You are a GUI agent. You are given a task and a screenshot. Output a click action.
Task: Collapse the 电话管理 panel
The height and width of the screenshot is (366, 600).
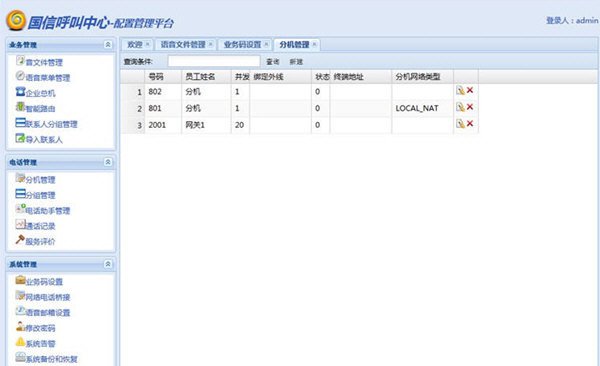108,162
